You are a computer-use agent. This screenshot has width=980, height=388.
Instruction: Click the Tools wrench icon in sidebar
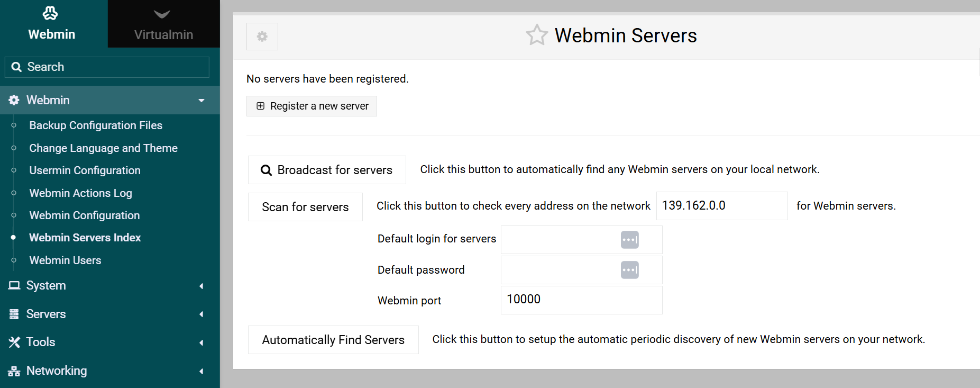tap(14, 342)
